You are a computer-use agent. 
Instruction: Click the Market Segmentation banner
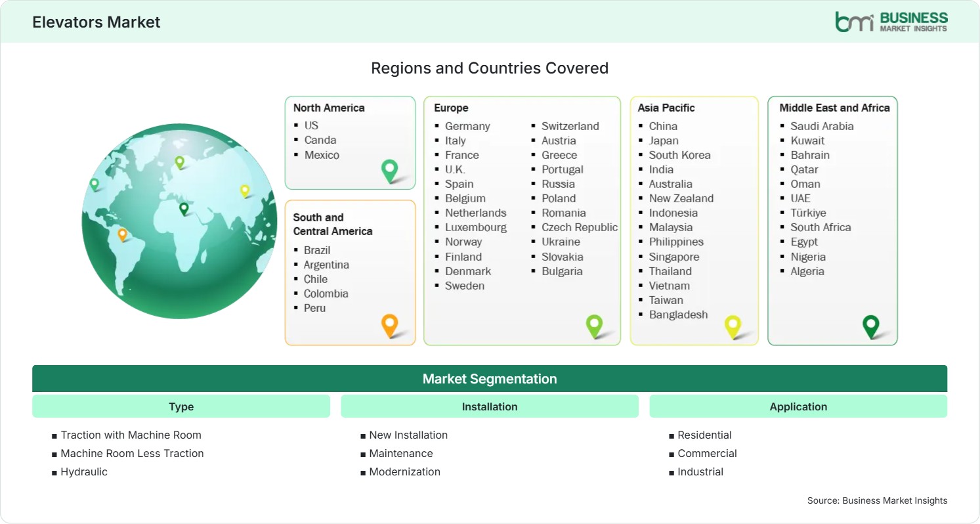(x=490, y=379)
